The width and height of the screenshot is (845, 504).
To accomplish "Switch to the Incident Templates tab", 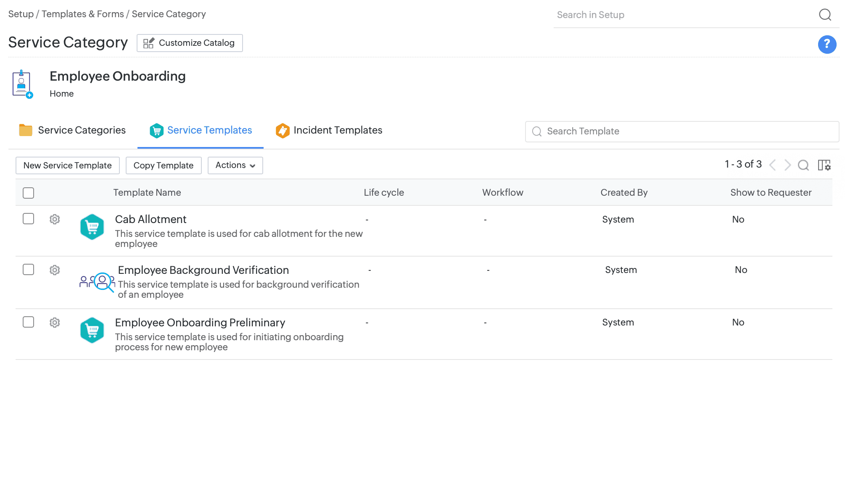I will pos(329,131).
